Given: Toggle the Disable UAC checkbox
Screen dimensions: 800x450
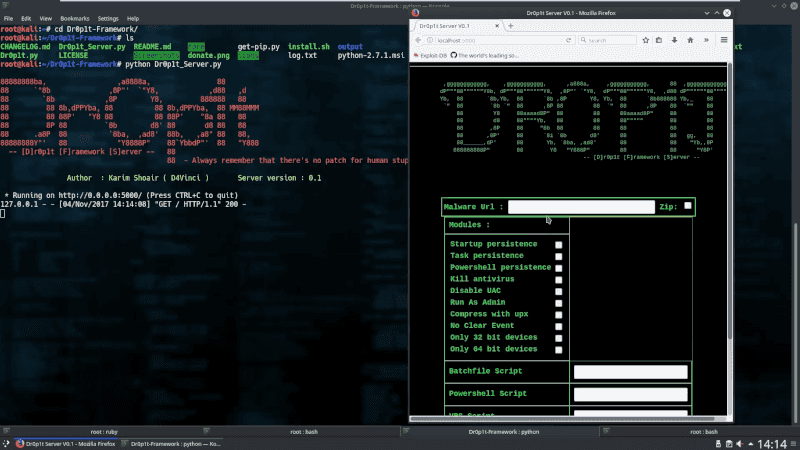Looking at the screenshot, I should point(559,292).
